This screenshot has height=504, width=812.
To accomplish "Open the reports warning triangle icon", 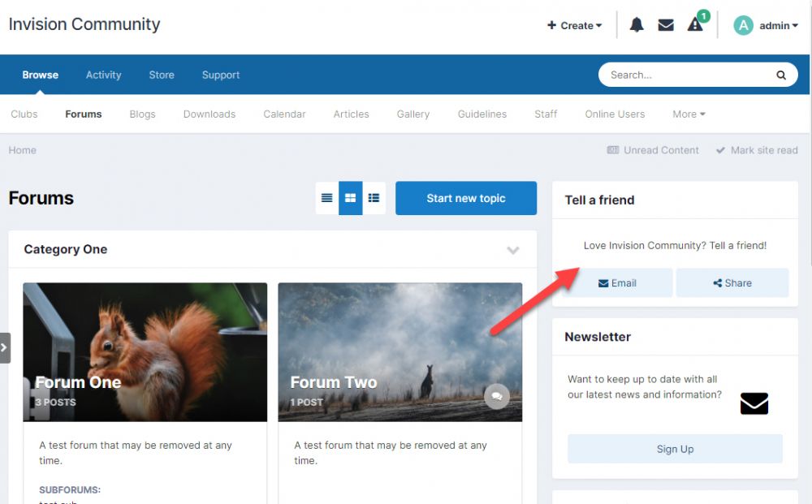I will [x=694, y=24].
